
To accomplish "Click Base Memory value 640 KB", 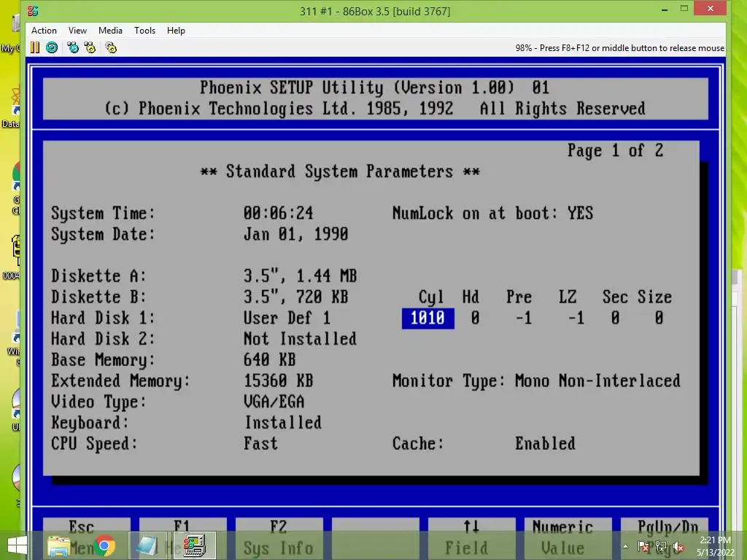I will (x=270, y=360).
